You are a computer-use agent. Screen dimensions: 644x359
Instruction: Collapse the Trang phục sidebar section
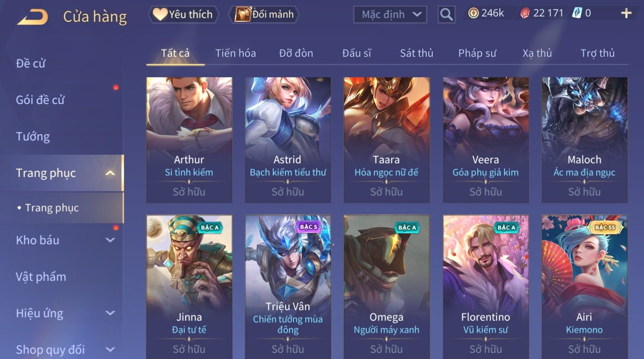tap(110, 173)
